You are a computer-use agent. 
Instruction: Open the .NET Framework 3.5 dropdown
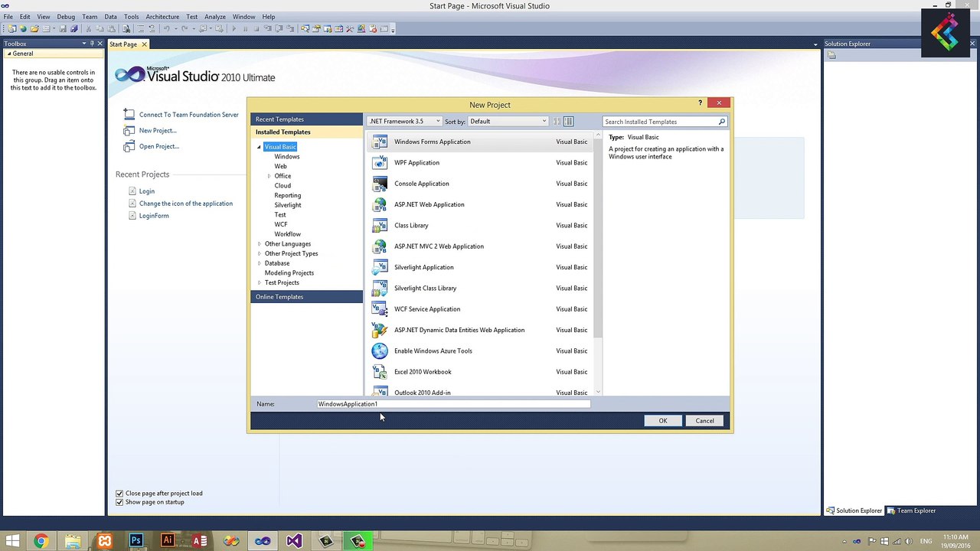405,122
